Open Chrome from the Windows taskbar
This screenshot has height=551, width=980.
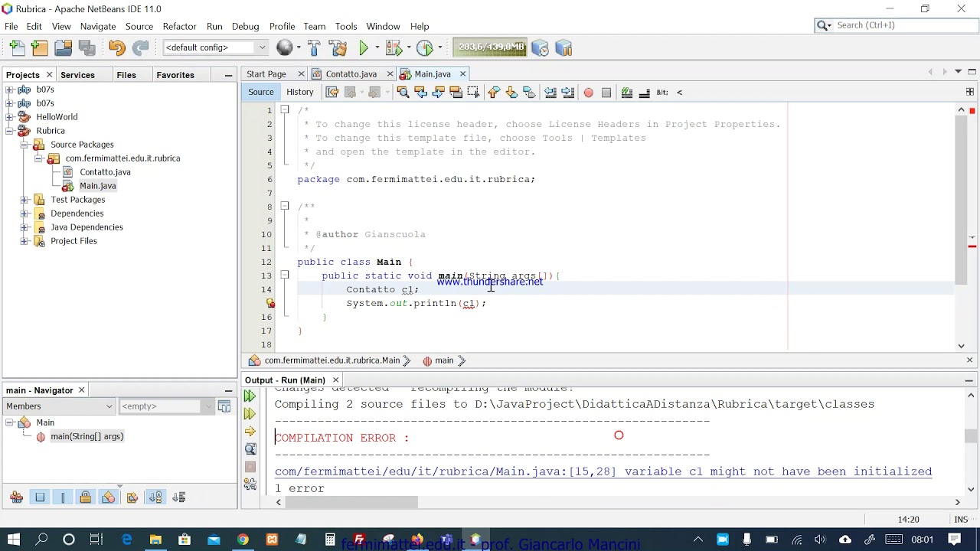(x=243, y=540)
